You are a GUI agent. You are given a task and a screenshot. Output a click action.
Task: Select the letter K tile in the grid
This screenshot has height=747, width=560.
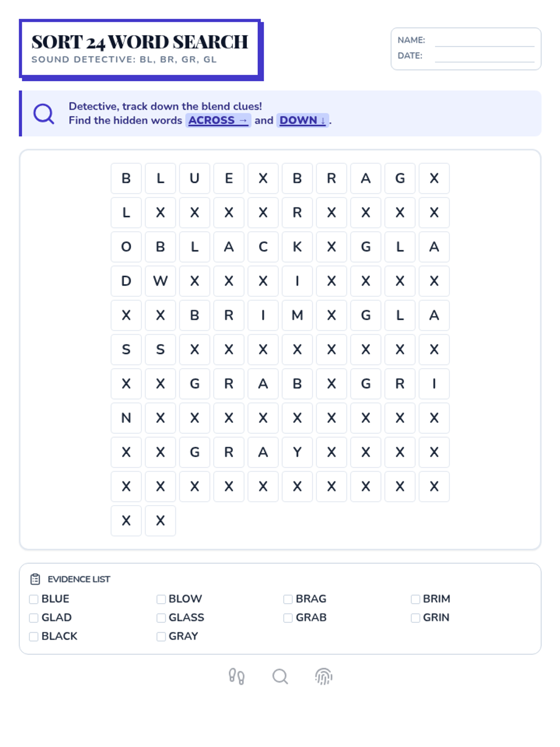[x=297, y=247]
